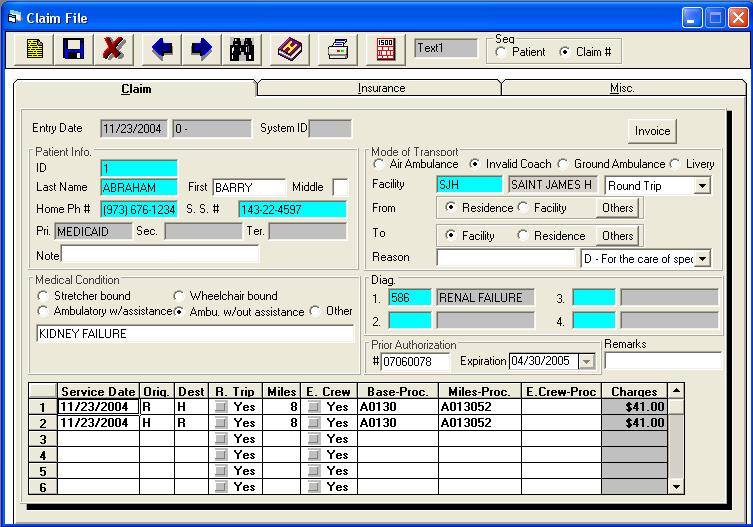Click the First name field BARRY
753x527 pixels.
pyautogui.click(x=249, y=187)
